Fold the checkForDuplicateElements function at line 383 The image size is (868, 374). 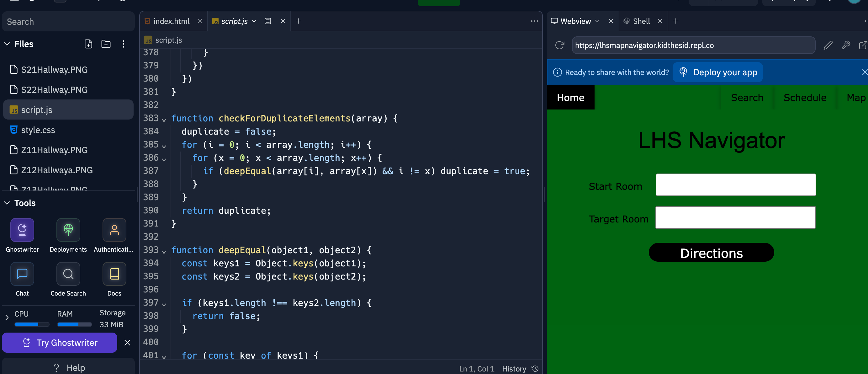164,120
